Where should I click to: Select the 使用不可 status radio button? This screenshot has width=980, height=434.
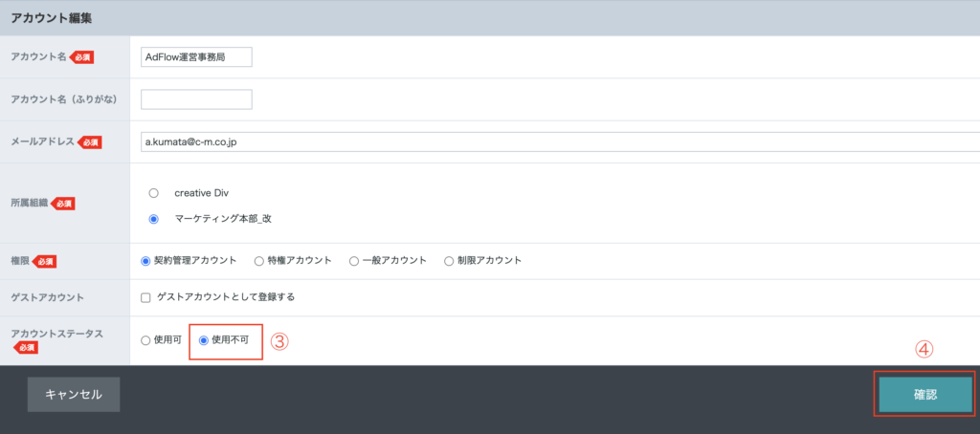(x=204, y=339)
